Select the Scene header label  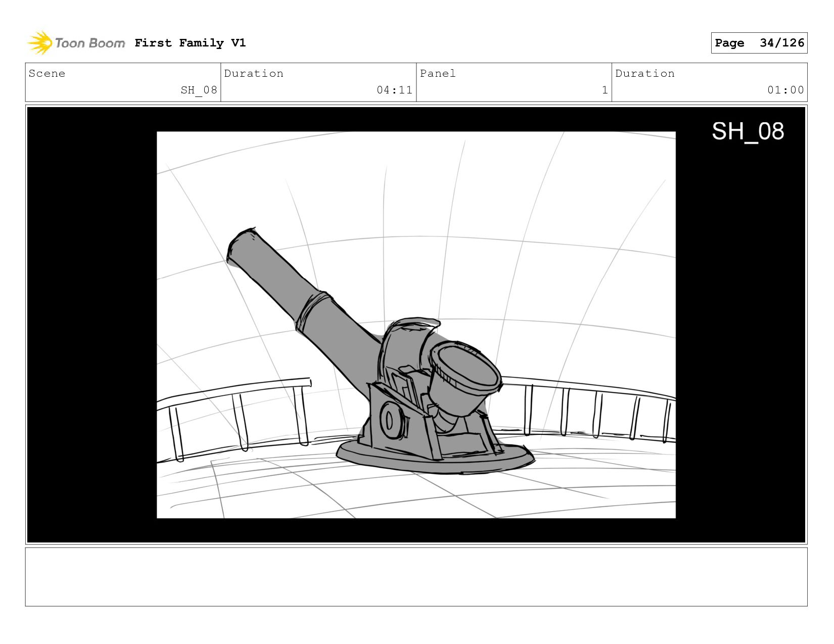(47, 73)
